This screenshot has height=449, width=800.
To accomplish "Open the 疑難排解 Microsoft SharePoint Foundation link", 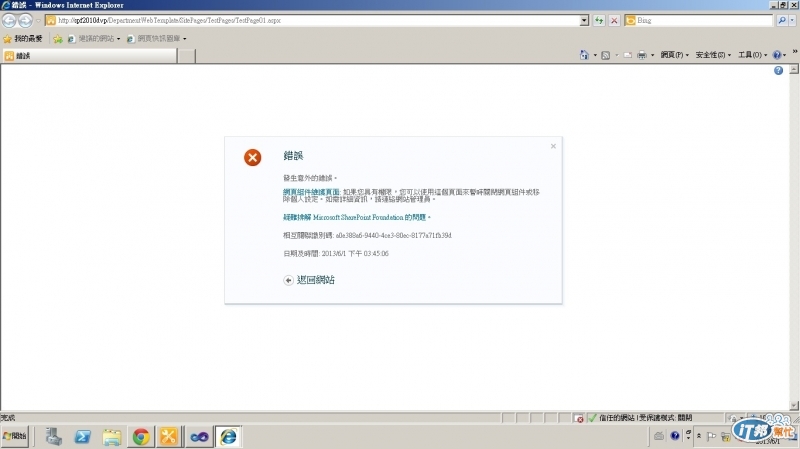I will click(357, 217).
